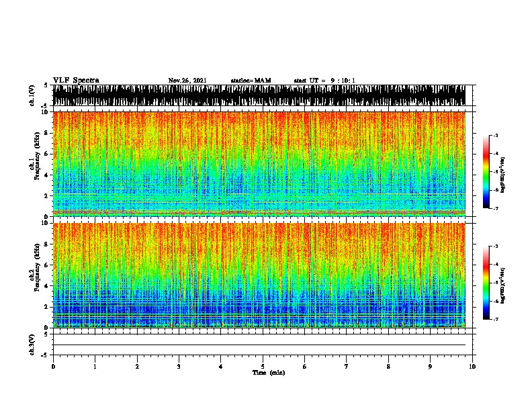Click the "10" tick on the time axis
Image resolution: width=532 pixels, height=411 pixels.
[472, 367]
